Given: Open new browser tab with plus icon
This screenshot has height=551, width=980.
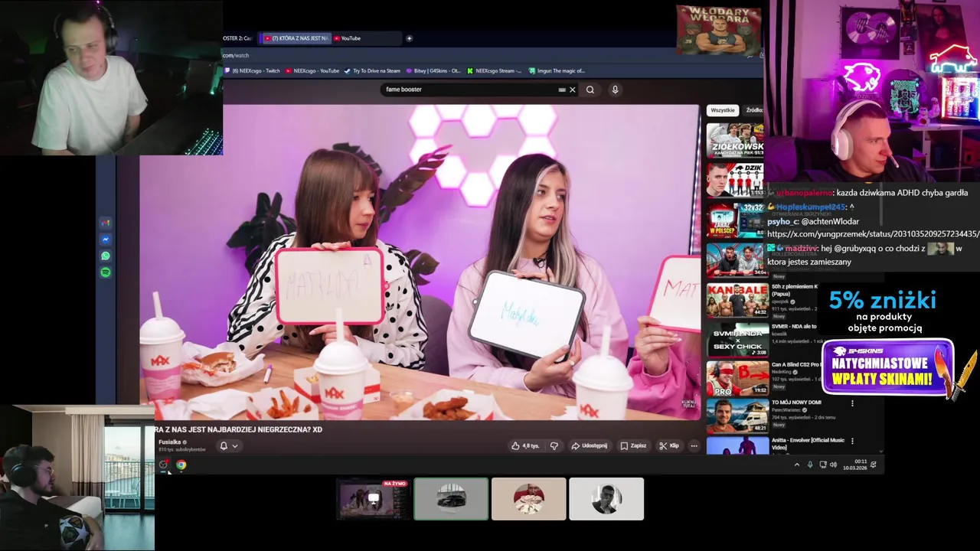Looking at the screenshot, I should pos(409,38).
